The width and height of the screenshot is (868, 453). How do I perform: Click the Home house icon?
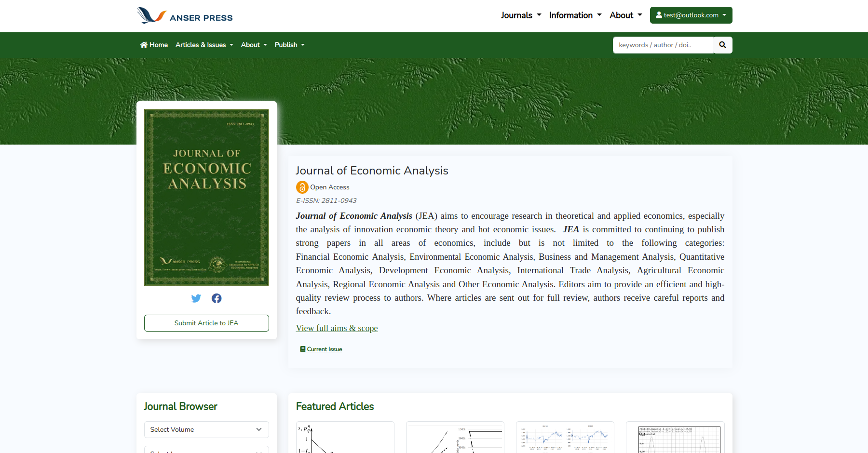click(143, 45)
